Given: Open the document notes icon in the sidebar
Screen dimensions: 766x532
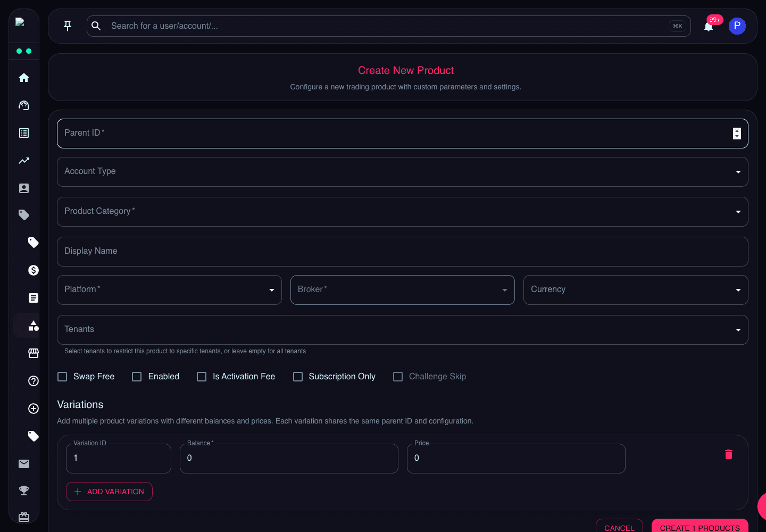Looking at the screenshot, I should (x=34, y=298).
